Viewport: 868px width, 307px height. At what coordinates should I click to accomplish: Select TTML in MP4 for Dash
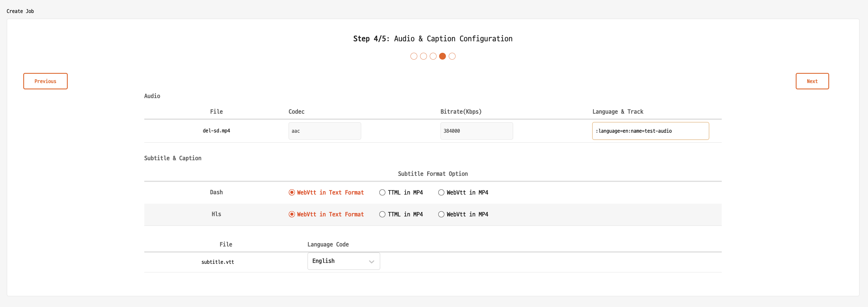coord(382,192)
